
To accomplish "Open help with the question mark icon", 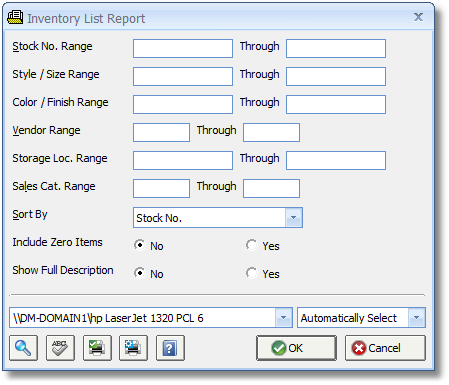I will [170, 348].
